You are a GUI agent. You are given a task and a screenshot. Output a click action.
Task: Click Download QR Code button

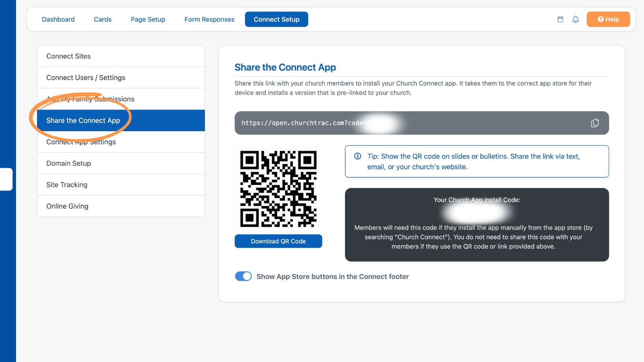279,241
